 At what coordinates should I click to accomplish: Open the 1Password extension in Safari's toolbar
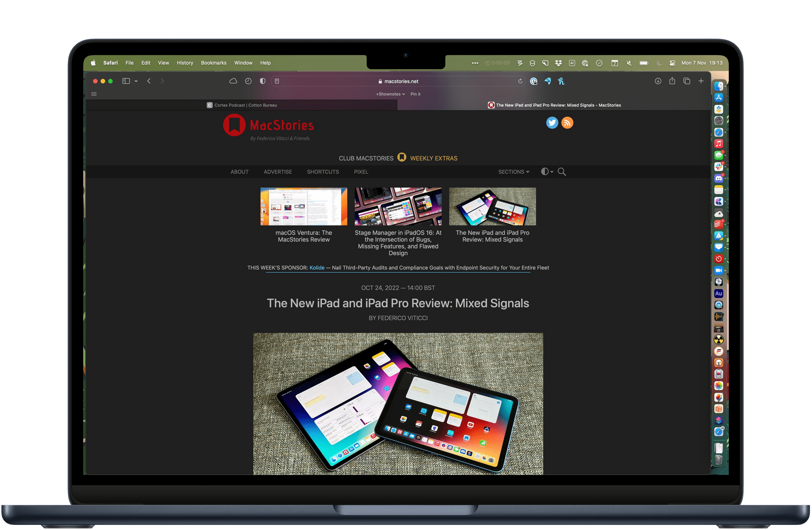point(534,81)
